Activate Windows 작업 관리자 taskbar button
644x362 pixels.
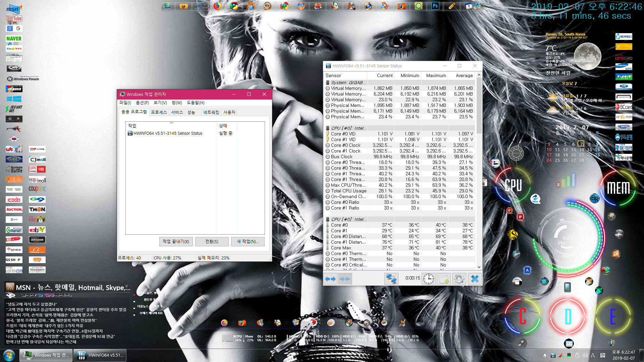[46, 355]
